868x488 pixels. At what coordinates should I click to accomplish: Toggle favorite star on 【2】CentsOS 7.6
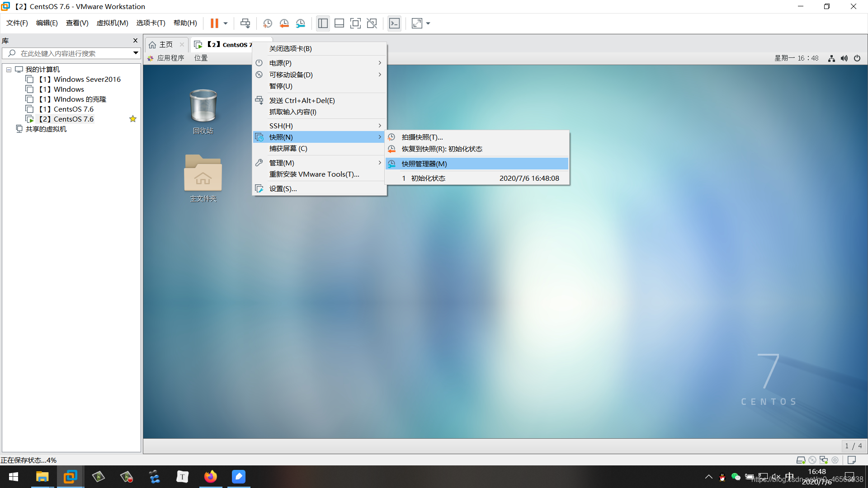(133, 119)
